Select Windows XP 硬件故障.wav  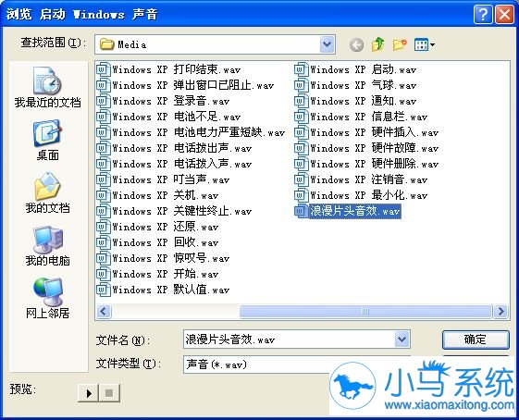click(x=366, y=148)
